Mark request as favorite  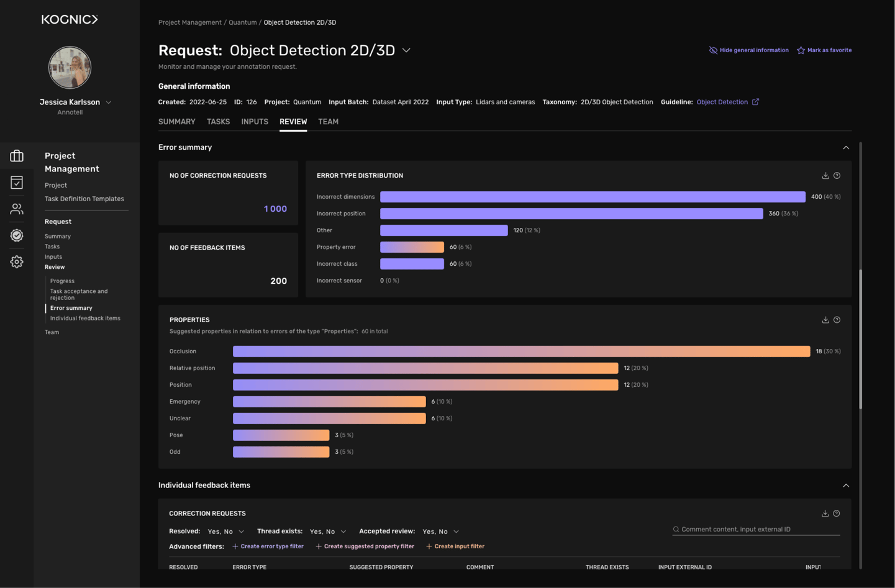824,50
